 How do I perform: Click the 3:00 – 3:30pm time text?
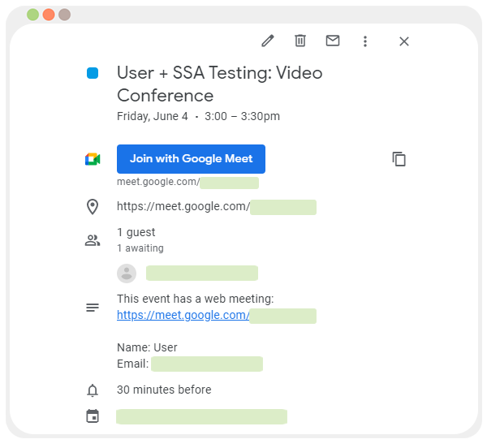point(242,116)
